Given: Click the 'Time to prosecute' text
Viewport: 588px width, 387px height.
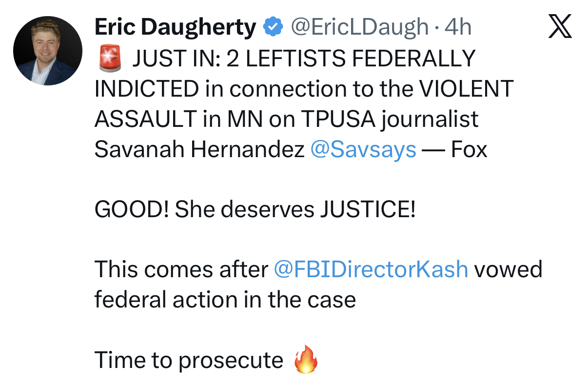Looking at the screenshot, I should 188,360.
